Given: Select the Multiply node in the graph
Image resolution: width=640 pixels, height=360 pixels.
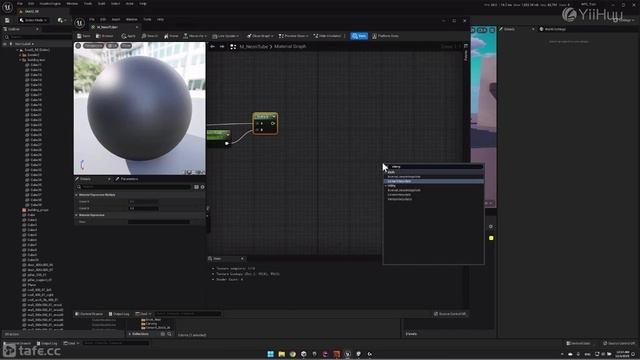Looking at the screenshot, I should 265,124.
